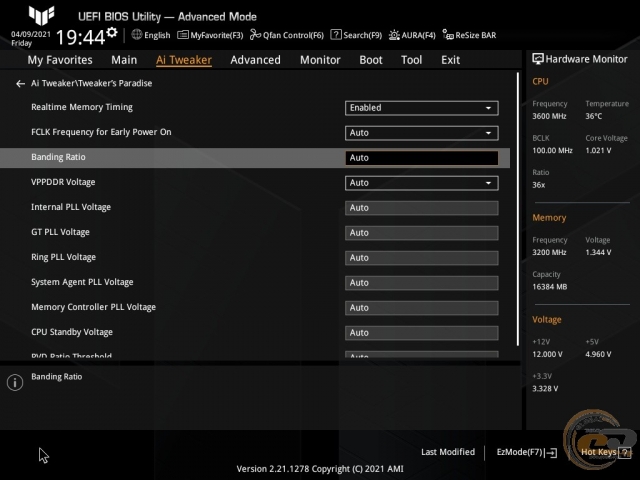
Task: Click the +12V reading 12.000 V
Action: (547, 354)
